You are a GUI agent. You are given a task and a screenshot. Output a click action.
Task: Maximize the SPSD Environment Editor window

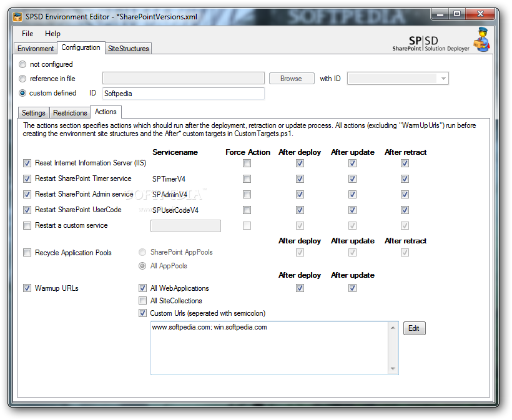[x=457, y=14]
